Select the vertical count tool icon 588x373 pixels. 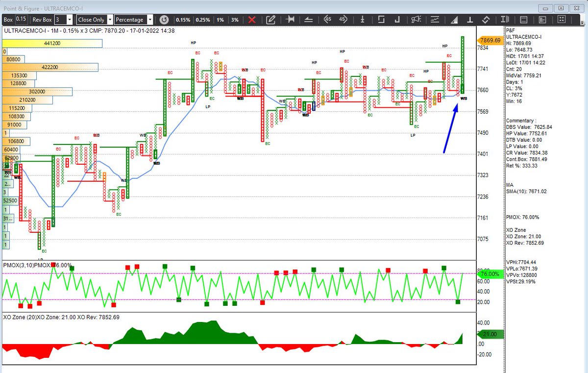362,20
